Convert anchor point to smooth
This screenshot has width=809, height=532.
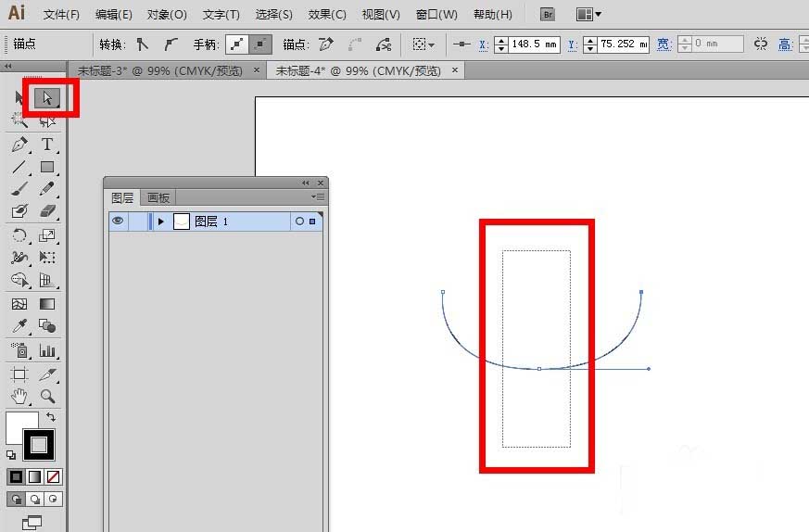click(x=171, y=44)
